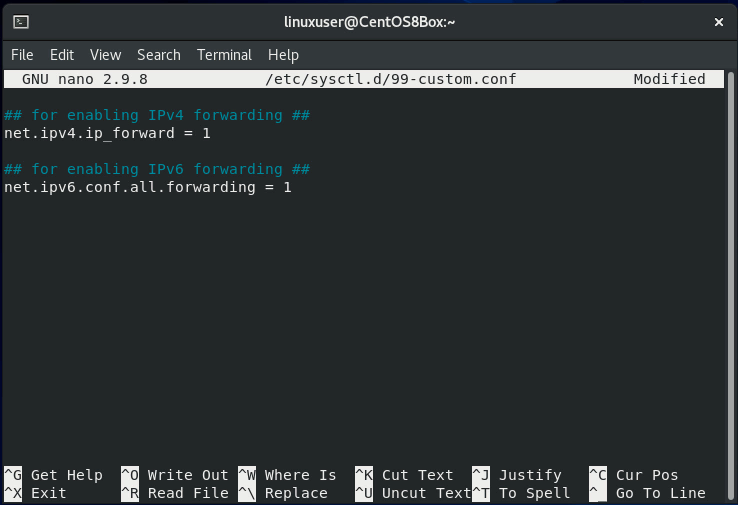
Task: Click the Go To Line shortcut label
Action: [660, 493]
